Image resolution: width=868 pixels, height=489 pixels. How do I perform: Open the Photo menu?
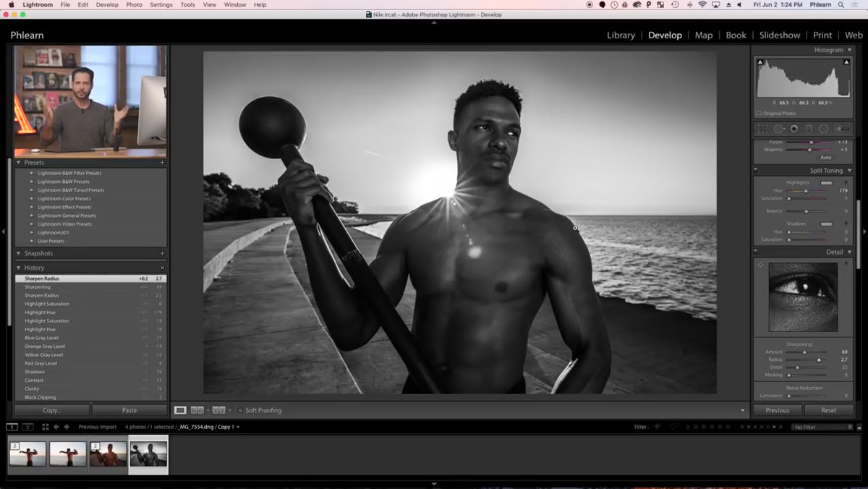pyautogui.click(x=135, y=4)
